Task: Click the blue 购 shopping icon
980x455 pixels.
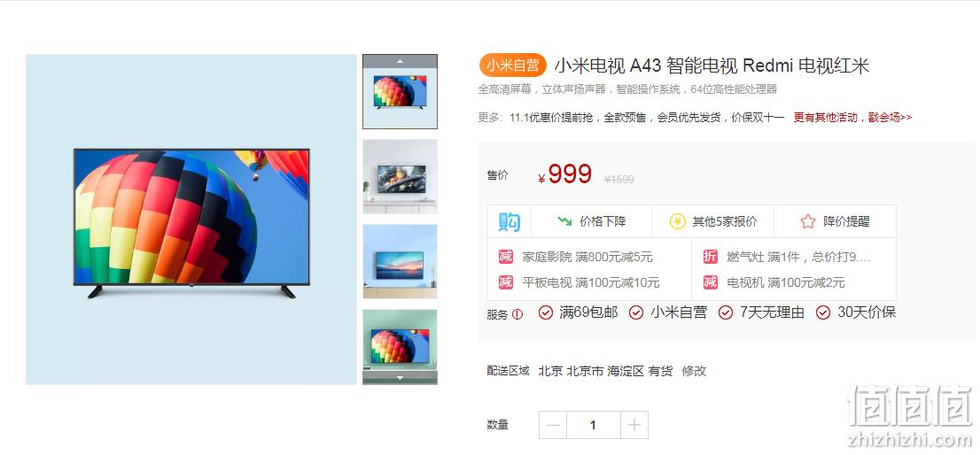Action: (509, 221)
